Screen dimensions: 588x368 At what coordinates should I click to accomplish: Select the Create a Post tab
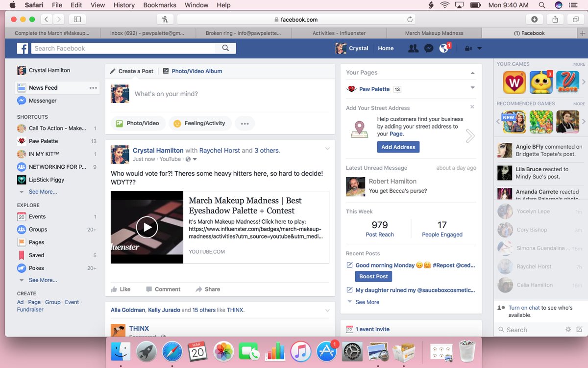[131, 71]
